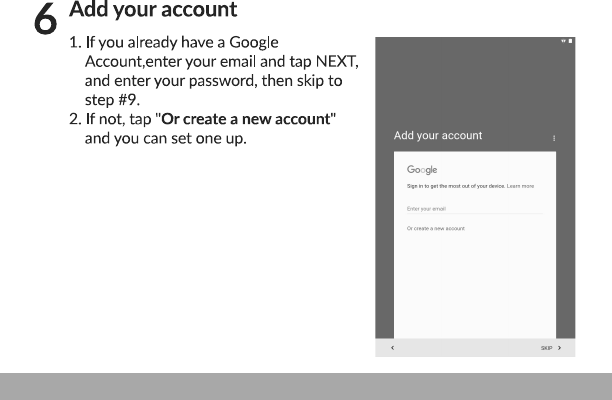This screenshot has height=400, width=612.
Task: Click the gray footer bar below the page
Action: click(x=306, y=386)
